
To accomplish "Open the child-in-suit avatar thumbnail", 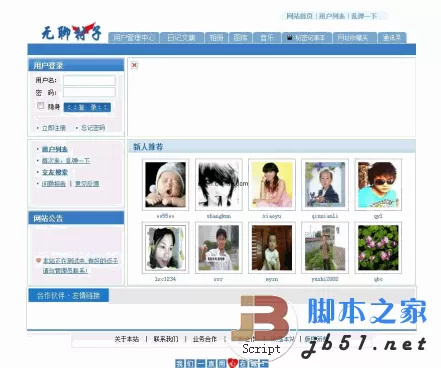I will [325, 185].
